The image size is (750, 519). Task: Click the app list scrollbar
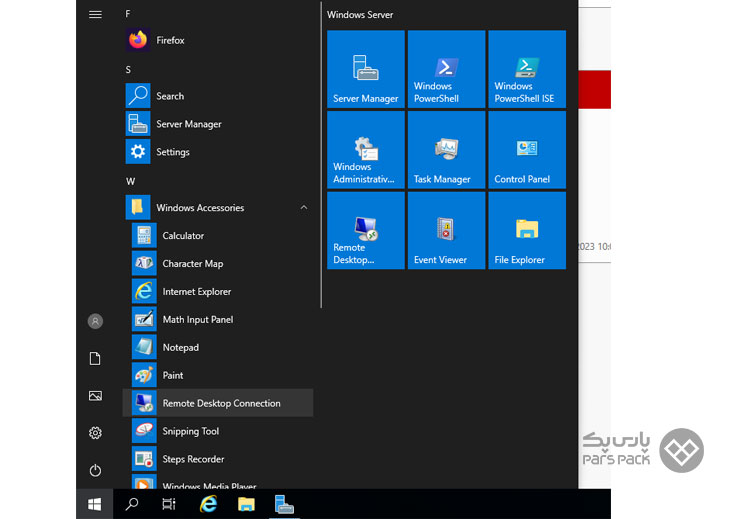point(321,155)
